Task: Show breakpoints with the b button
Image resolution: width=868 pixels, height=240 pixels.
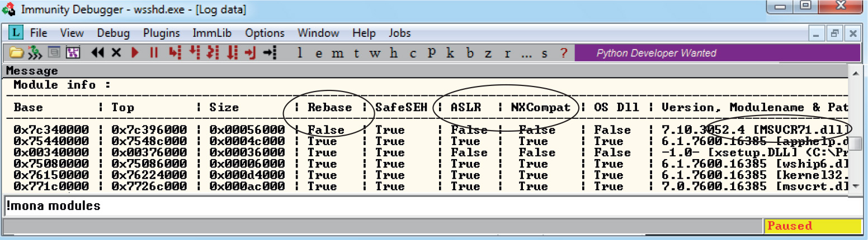Action: pos(470,53)
